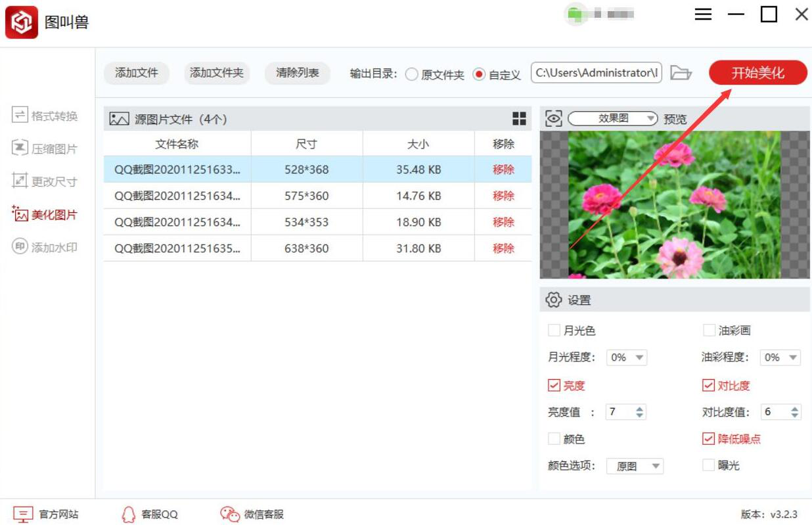Open the hamburger menu in title bar

tap(703, 14)
